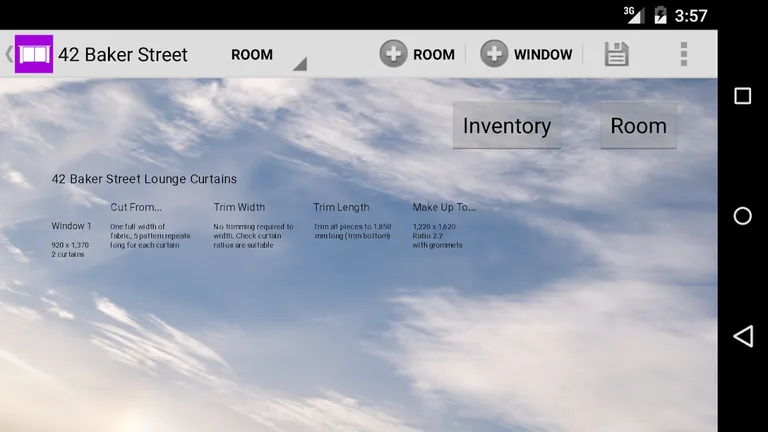Tap the purple curtain app icon
Viewport: 768px width, 432px height.
pyautogui.click(x=34, y=54)
